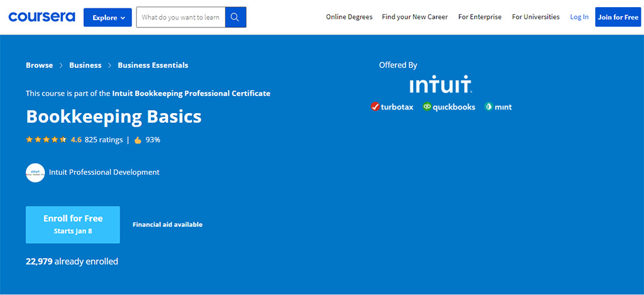Click the Join for Free button
644x295 pixels.
coord(618,17)
